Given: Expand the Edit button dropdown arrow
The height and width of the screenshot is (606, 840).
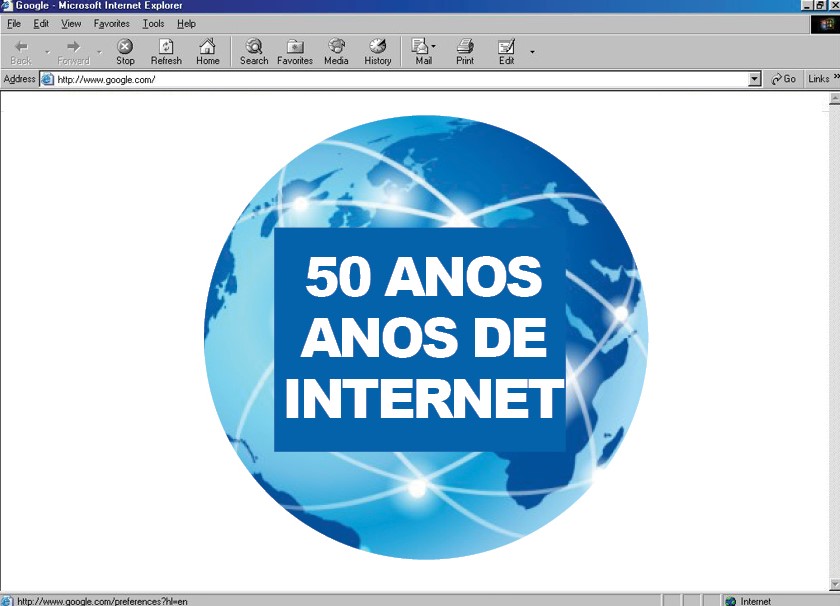Looking at the screenshot, I should [x=532, y=51].
